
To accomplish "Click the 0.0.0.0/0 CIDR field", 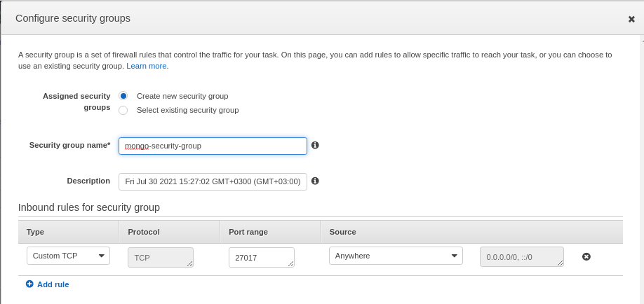I will tap(522, 257).
